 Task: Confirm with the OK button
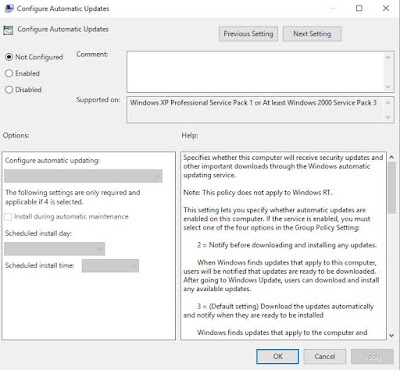278,356
